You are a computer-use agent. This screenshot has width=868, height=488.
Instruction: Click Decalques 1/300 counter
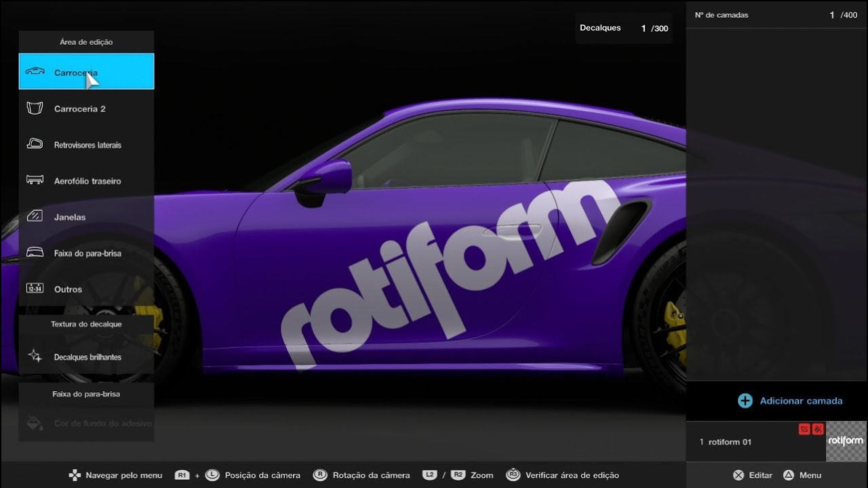click(624, 28)
